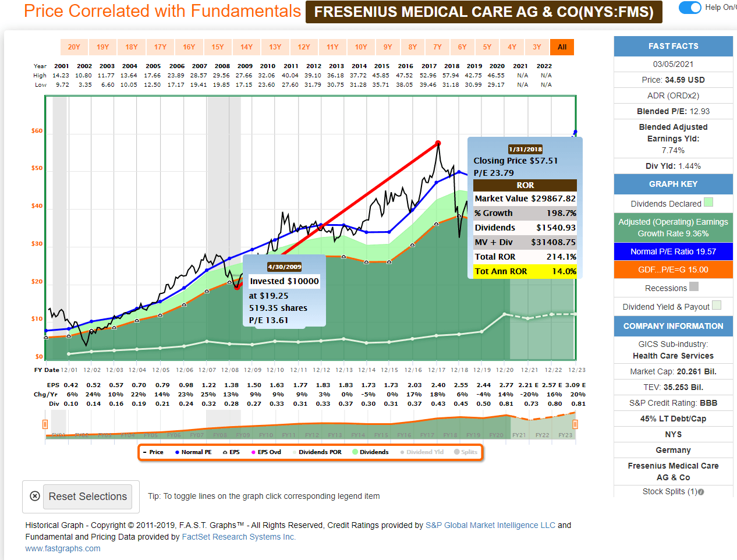Click the 'Price: 34.59 USD' fact
The width and height of the screenshot is (737, 560).
tap(673, 80)
